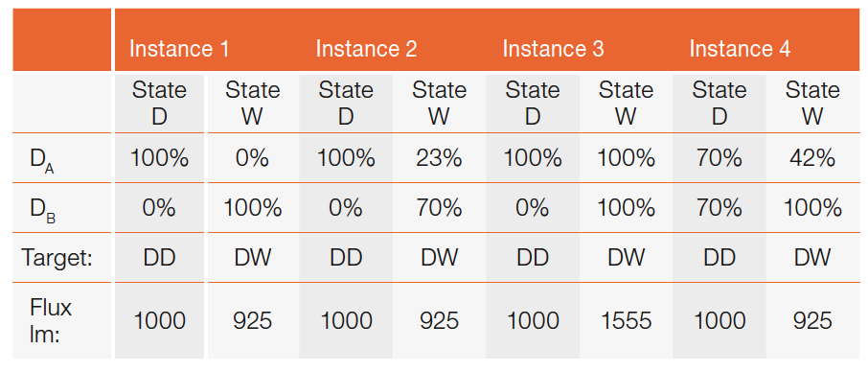Click the DA row label
The height and width of the screenshot is (372, 868).
click(42, 160)
